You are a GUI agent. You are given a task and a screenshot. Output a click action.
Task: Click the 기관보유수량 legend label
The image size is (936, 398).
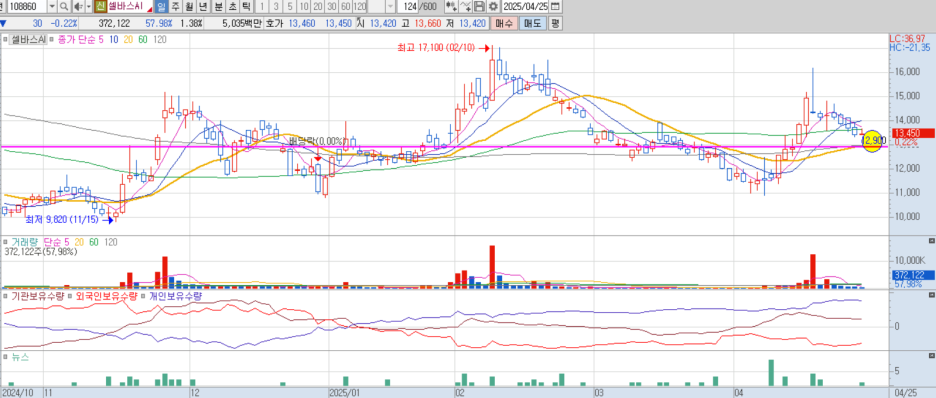click(x=37, y=295)
